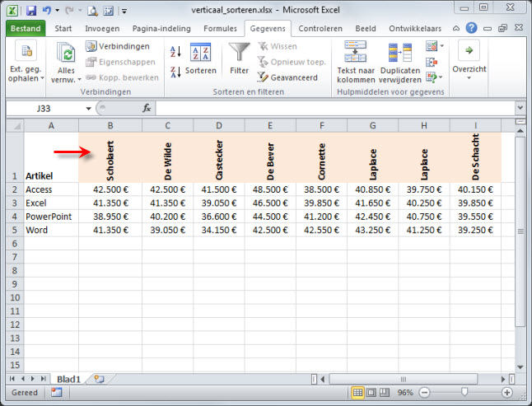Viewport: 532px width, 406px height.
Task: Click the Consolidate data icon
Action: point(432,62)
